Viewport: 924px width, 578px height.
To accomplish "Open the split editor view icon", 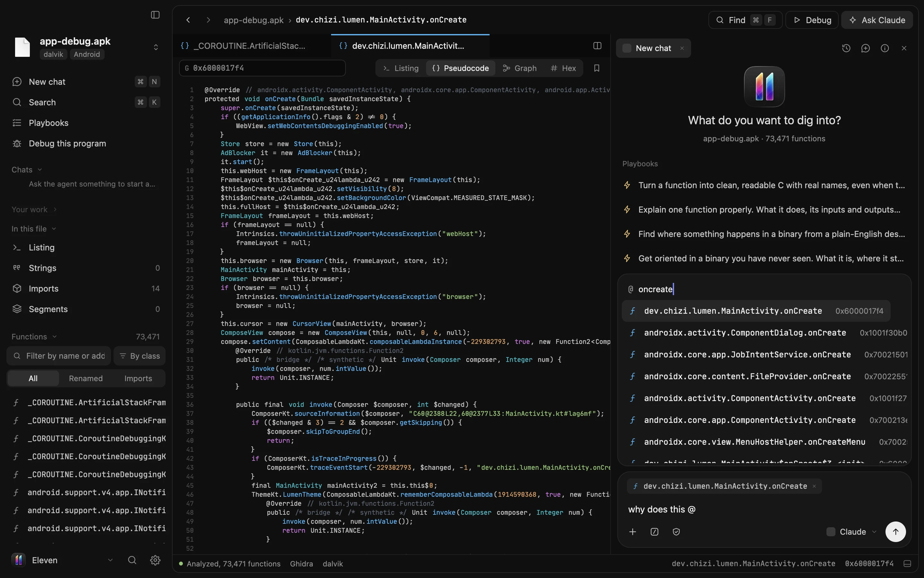I will point(597,46).
